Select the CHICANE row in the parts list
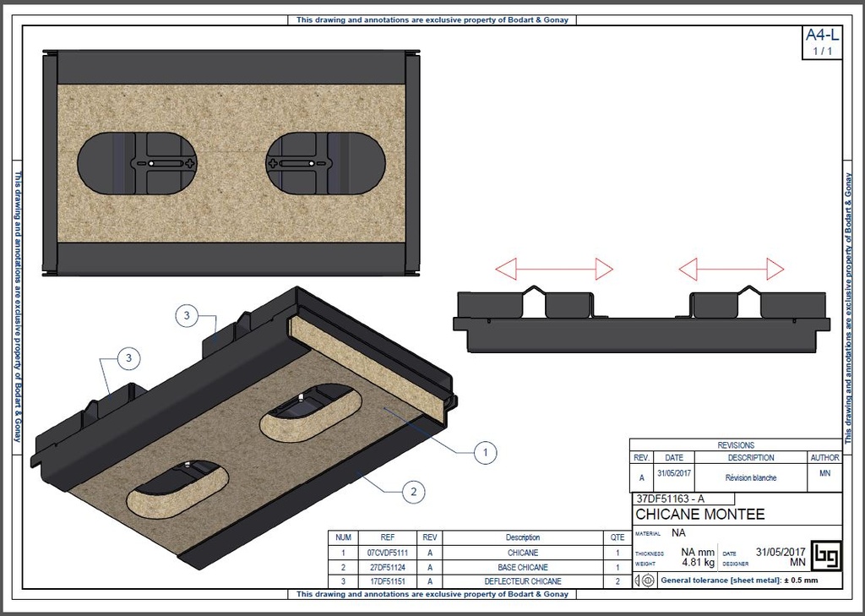 [524, 551]
